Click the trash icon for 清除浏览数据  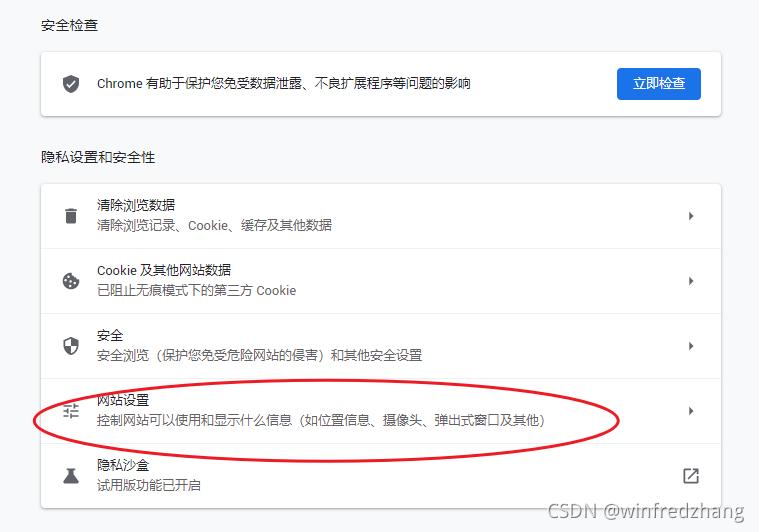[71, 216]
